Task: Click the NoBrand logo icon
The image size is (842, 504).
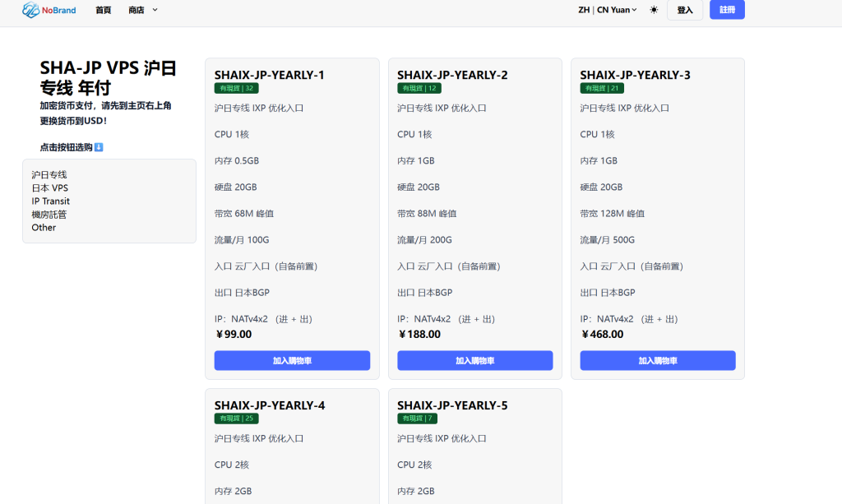Action: 30,10
